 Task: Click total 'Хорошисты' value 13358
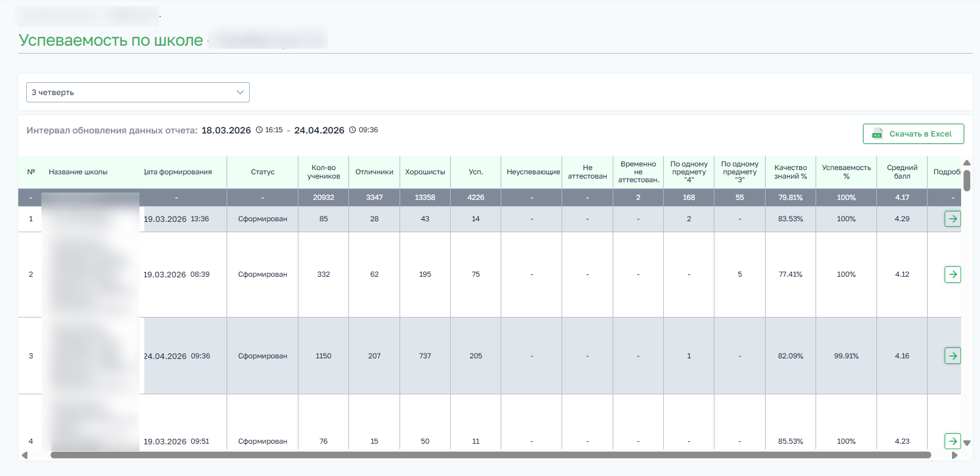click(425, 197)
